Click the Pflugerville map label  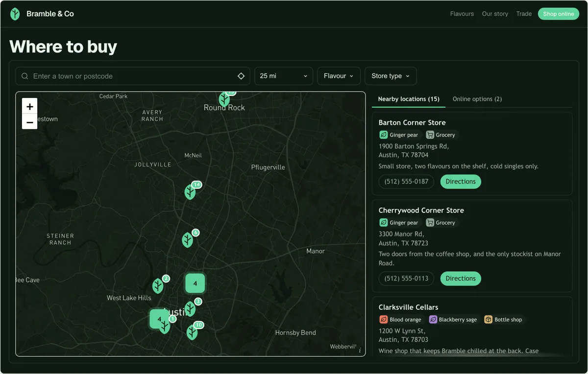268,167
